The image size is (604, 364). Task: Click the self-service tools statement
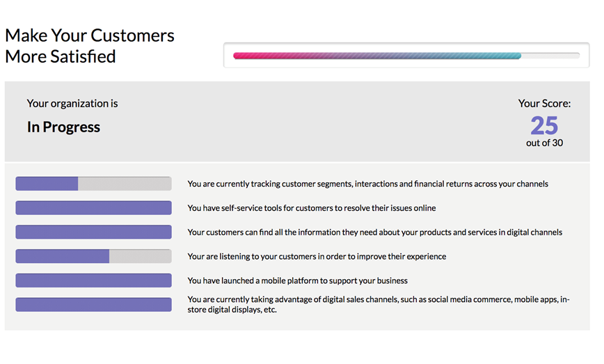(312, 208)
